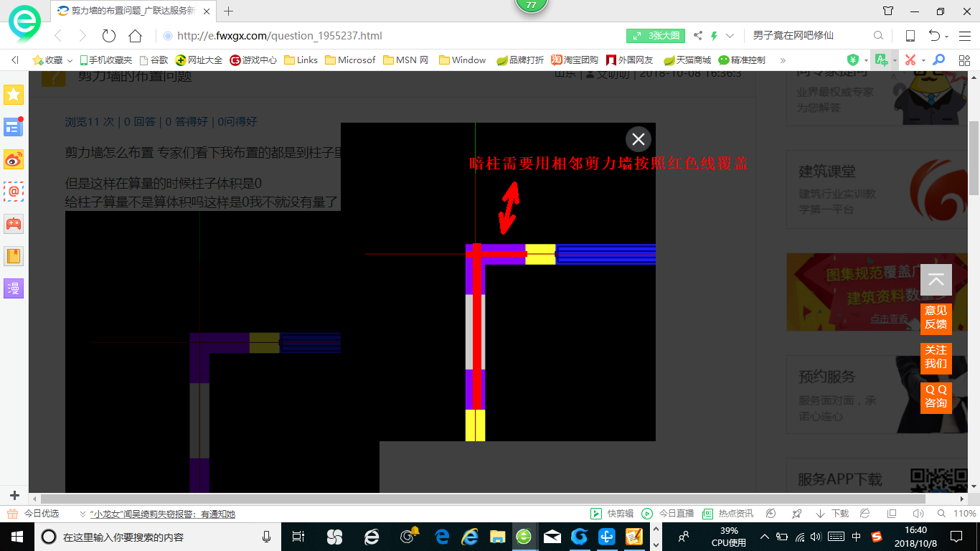Viewport: 980px width, 551px height.
Task: Open the purple 漫 comics sidebar icon
Action: (x=14, y=288)
